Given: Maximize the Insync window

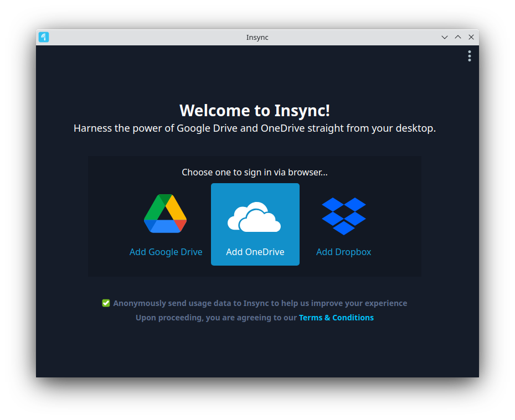Looking at the screenshot, I should 458,37.
